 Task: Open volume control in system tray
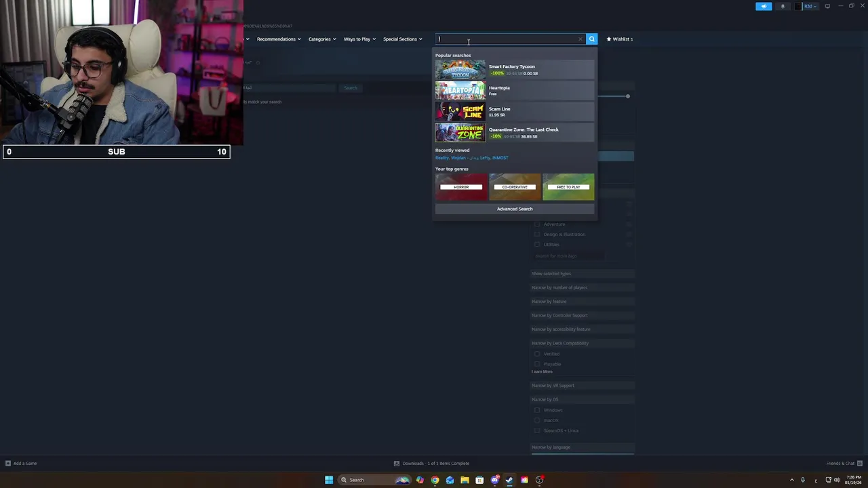[837, 480]
